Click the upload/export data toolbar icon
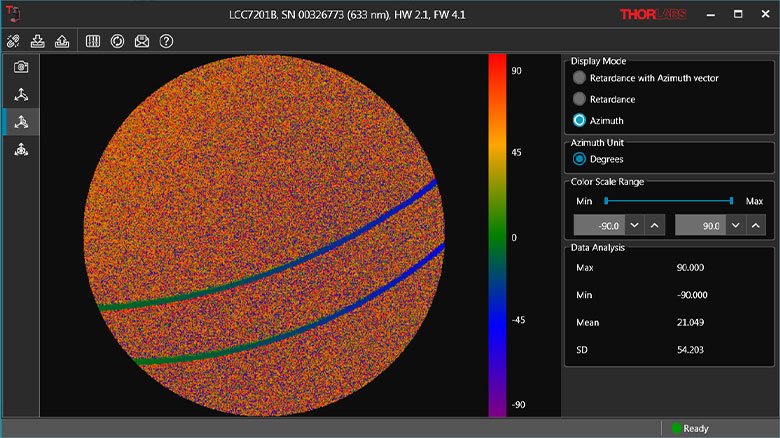This screenshot has height=438, width=780. pyautogui.click(x=62, y=41)
